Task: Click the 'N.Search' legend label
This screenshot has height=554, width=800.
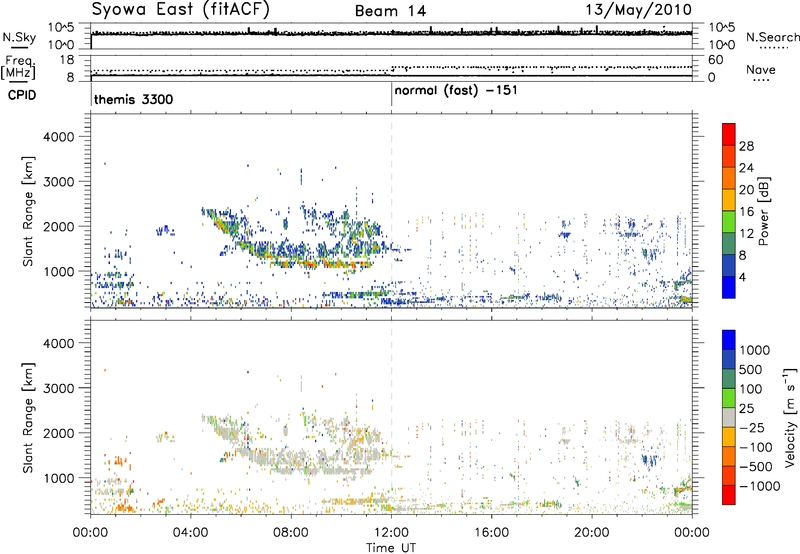Action: [772, 37]
